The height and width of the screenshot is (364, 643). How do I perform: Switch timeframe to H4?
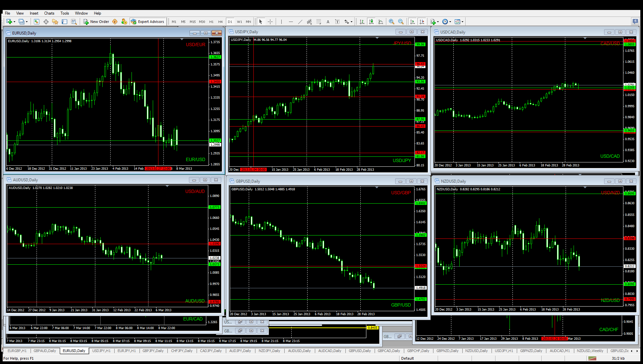point(221,22)
